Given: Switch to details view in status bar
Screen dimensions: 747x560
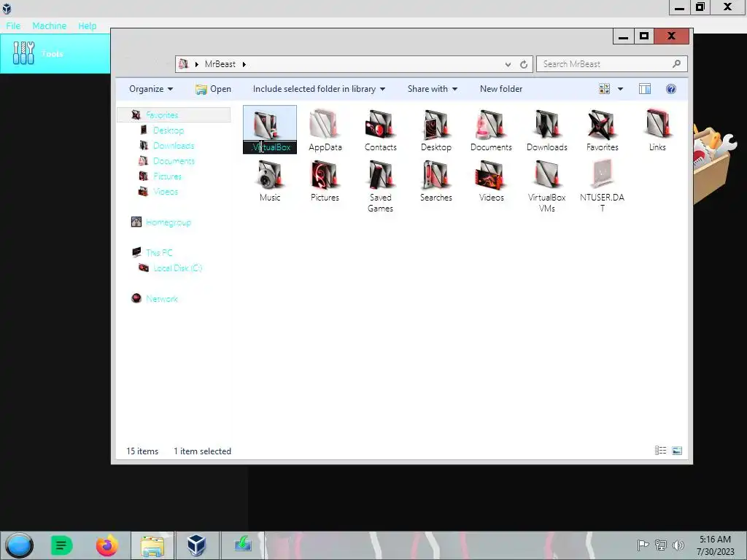Looking at the screenshot, I should [660, 451].
